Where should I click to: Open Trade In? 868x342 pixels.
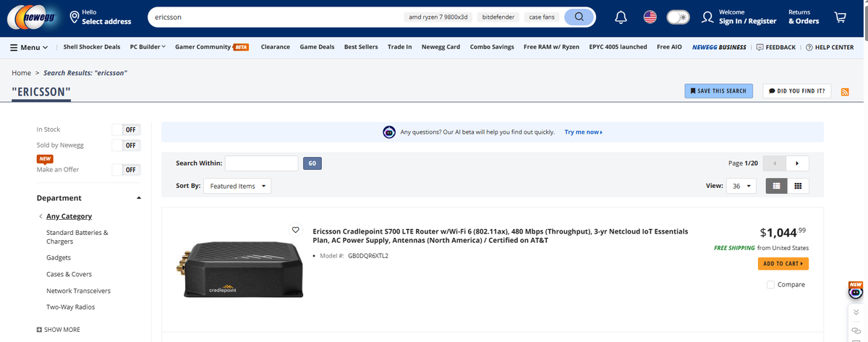click(x=400, y=47)
